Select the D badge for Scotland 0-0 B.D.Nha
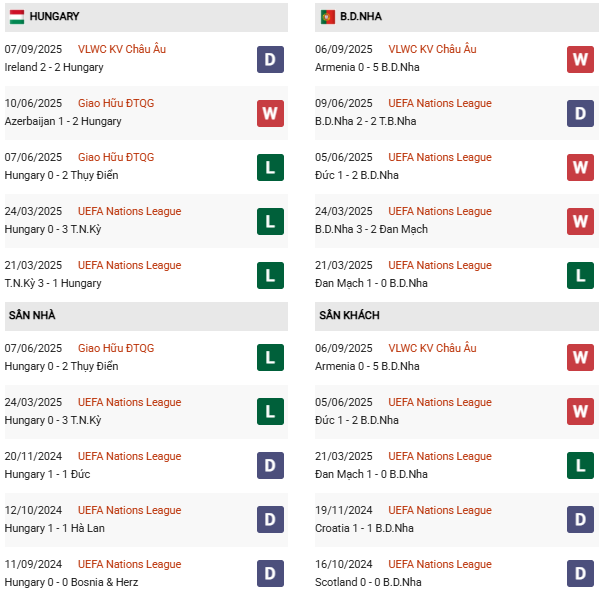600x594 pixels. point(581,574)
